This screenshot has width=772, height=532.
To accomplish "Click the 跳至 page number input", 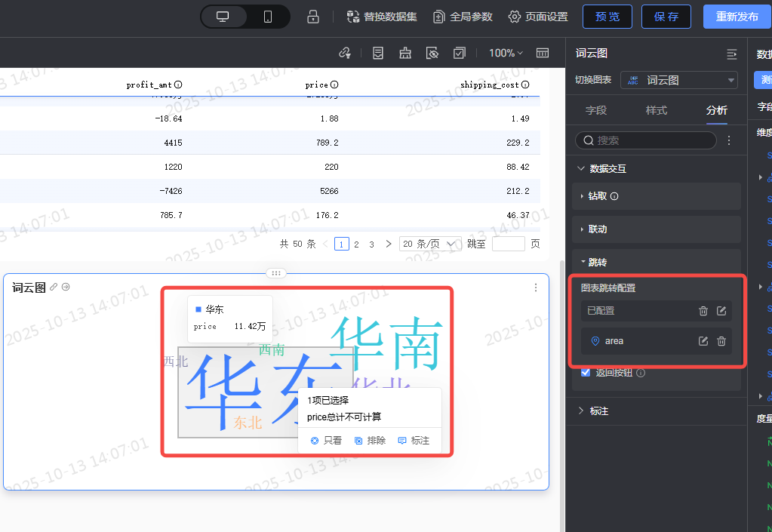I will click(x=508, y=244).
